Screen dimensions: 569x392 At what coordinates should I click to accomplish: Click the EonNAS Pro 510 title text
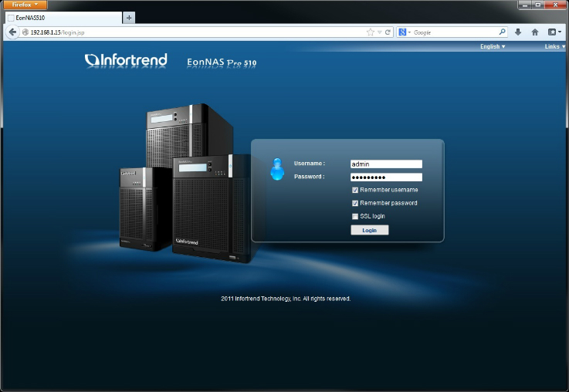(x=222, y=63)
